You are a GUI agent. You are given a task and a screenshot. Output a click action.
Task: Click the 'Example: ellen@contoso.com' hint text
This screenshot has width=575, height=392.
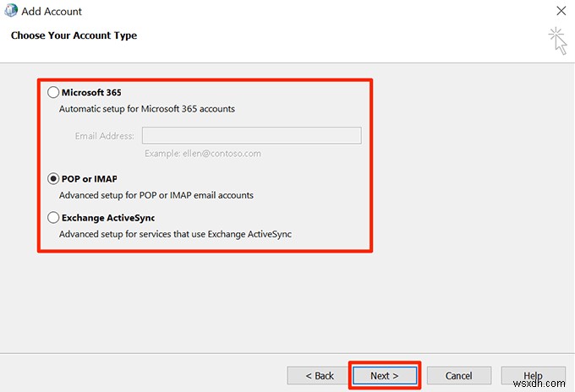(203, 153)
